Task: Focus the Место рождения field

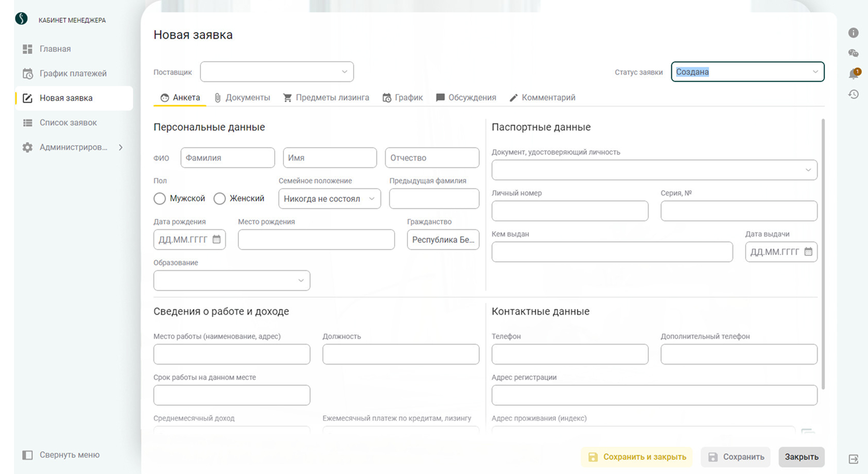Action: (x=316, y=240)
